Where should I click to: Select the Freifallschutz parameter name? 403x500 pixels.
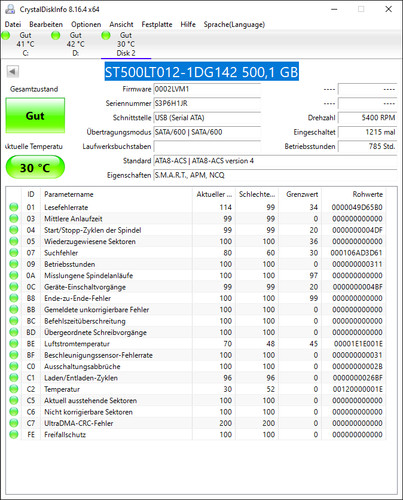pyautogui.click(x=65, y=434)
